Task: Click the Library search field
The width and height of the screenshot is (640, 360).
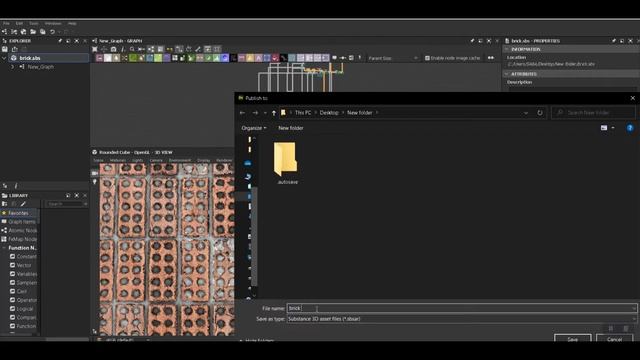Action: coord(66,204)
